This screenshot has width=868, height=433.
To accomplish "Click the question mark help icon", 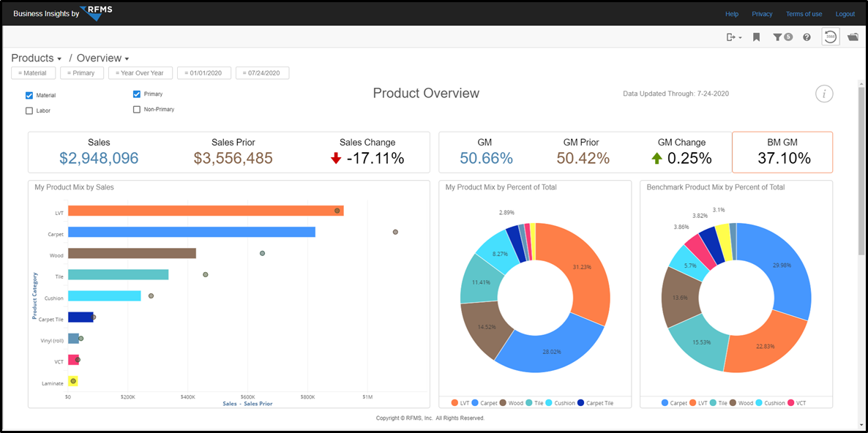I will [807, 37].
